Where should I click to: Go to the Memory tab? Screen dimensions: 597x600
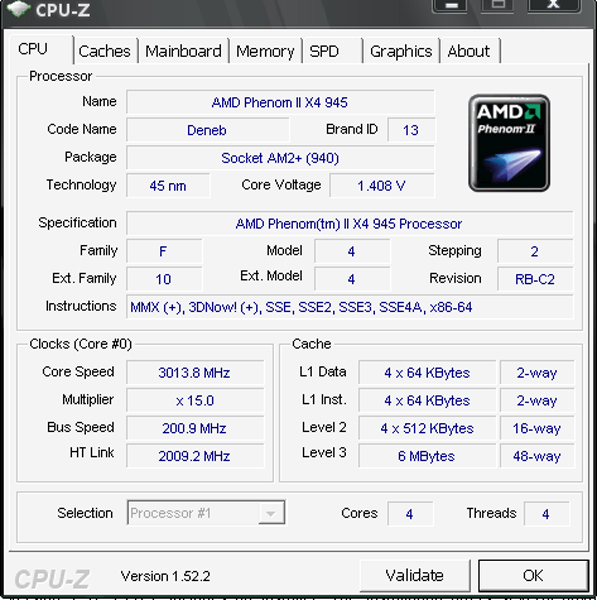265,51
